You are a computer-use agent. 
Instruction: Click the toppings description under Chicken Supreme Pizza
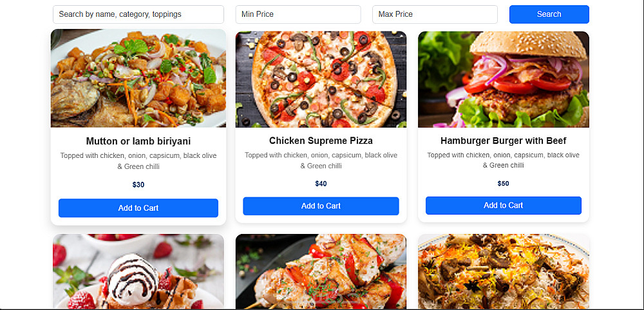click(321, 160)
